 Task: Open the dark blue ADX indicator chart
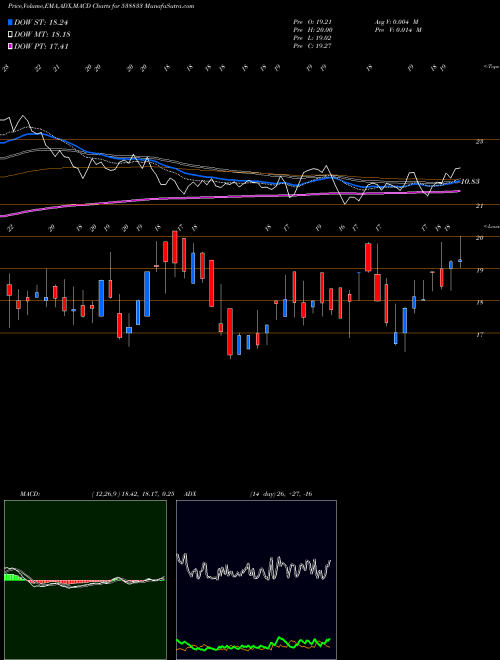click(256, 580)
